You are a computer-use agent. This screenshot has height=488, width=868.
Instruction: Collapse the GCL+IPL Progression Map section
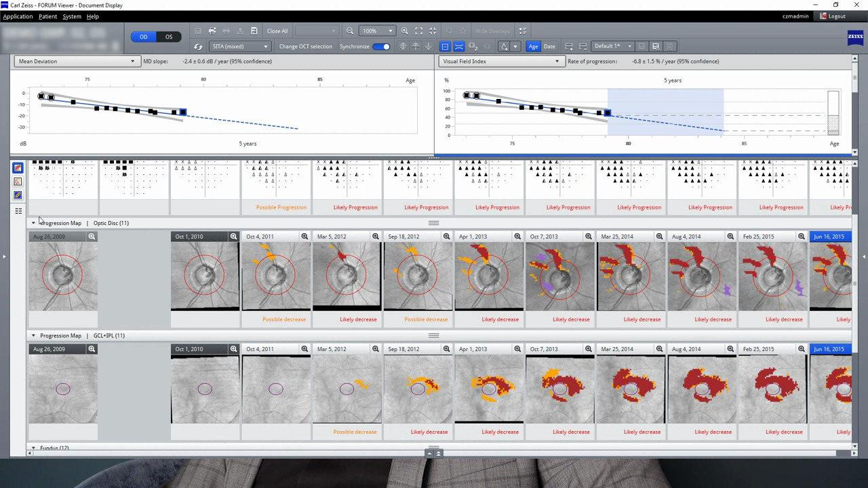coord(33,335)
